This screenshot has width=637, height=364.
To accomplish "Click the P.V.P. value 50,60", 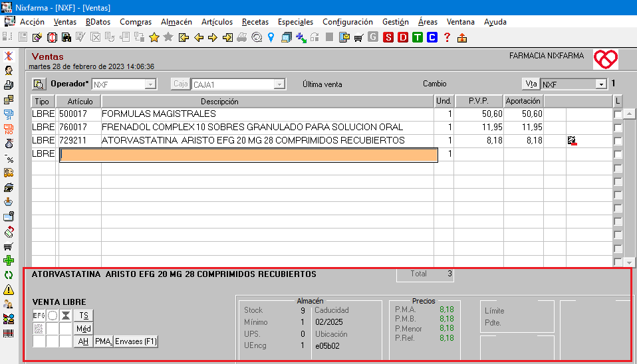I will click(492, 114).
